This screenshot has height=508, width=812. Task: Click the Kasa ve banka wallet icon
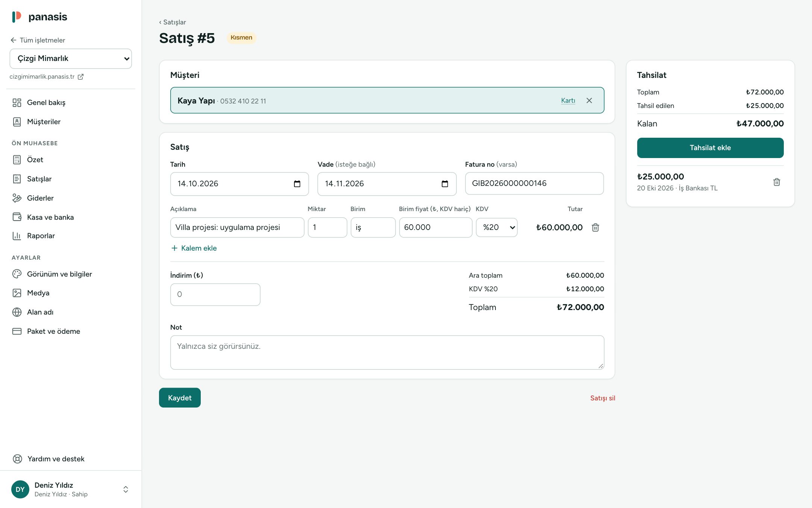pyautogui.click(x=17, y=217)
